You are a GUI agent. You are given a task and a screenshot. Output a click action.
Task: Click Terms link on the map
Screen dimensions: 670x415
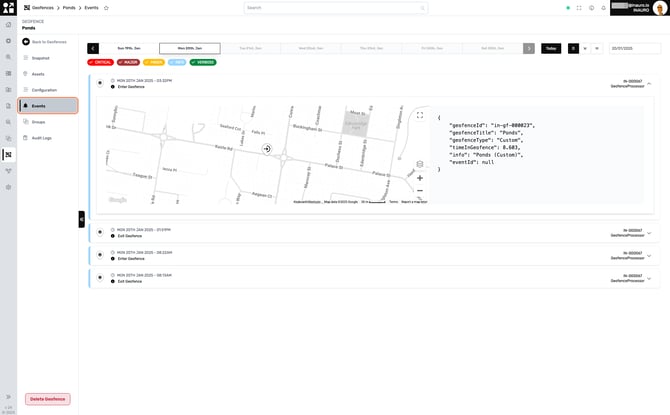click(x=393, y=202)
